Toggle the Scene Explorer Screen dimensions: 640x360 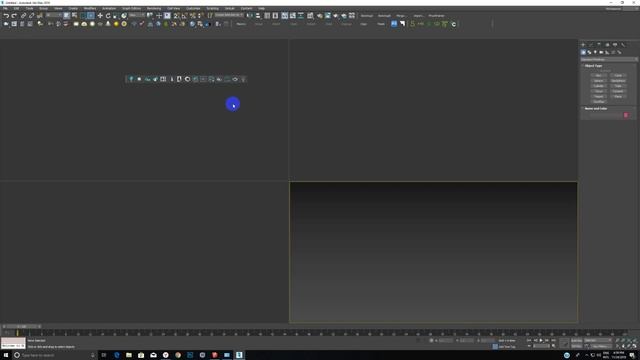click(x=267, y=16)
